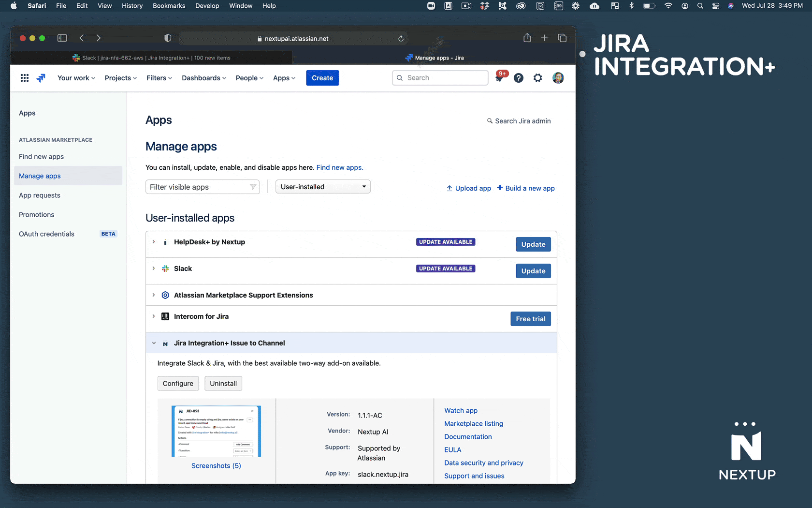Image resolution: width=812 pixels, height=508 pixels.
Task: Click the Configure button
Action: [x=178, y=384]
